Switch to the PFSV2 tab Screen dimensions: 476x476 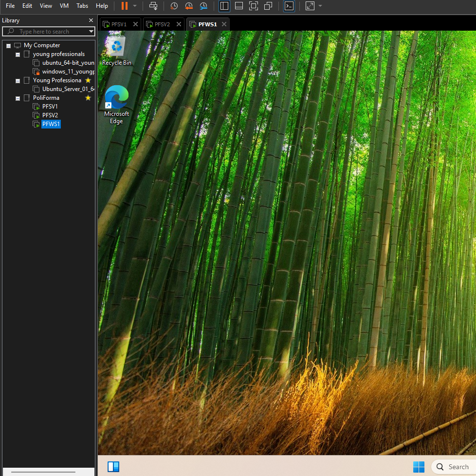click(162, 24)
